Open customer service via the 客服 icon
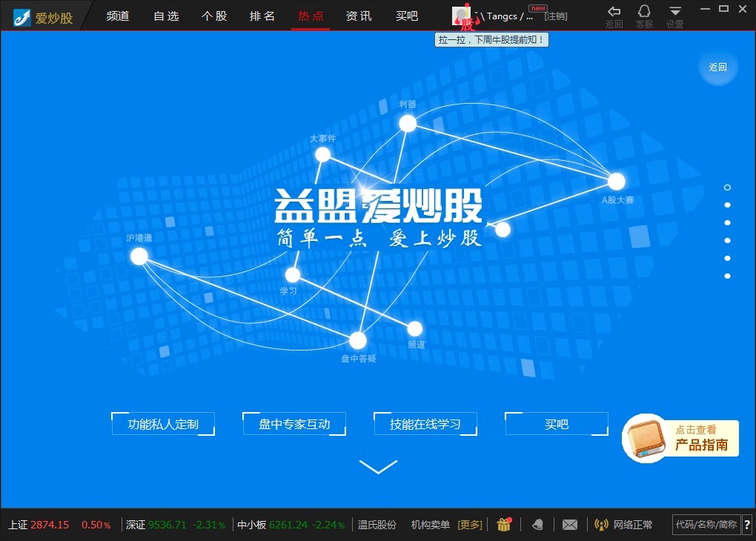756x541 pixels. coord(643,16)
